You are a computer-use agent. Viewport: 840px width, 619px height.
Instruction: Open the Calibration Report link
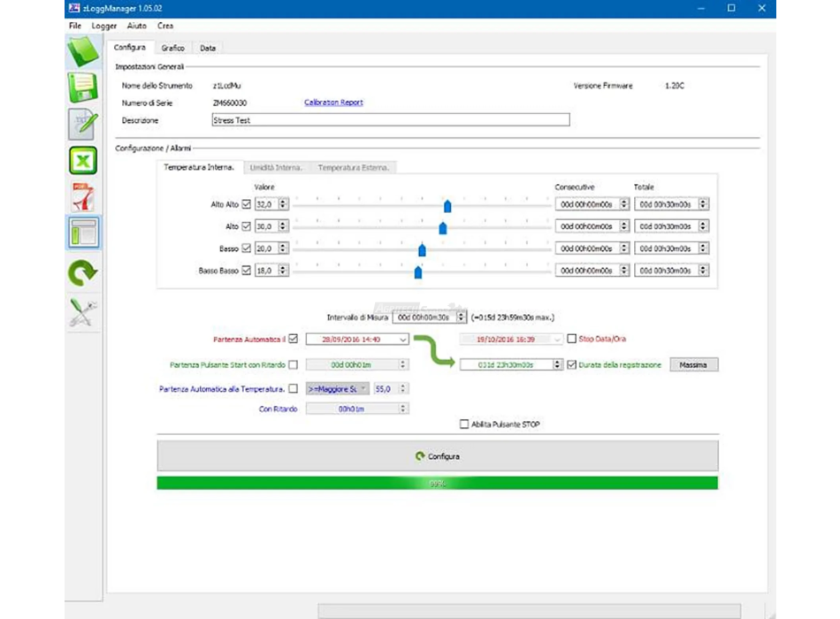(x=333, y=103)
